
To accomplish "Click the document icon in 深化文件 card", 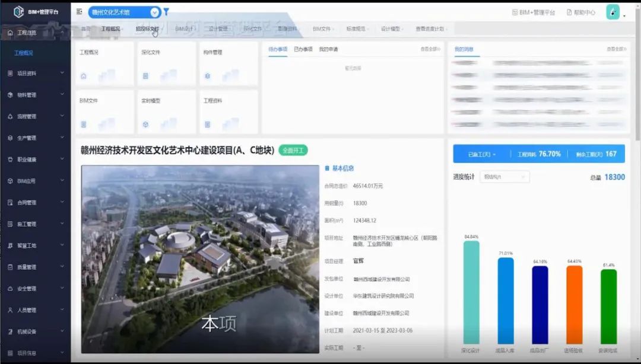I will 145,76.
